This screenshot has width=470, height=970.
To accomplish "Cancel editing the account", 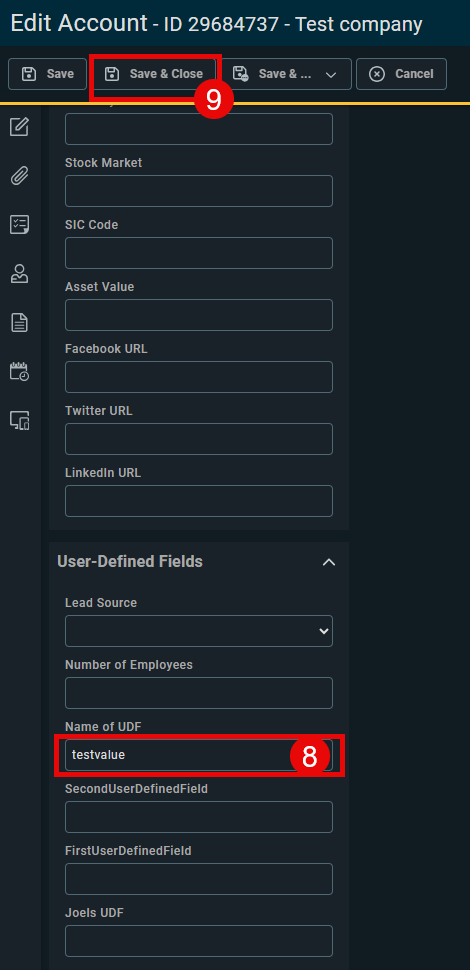I will [401, 74].
